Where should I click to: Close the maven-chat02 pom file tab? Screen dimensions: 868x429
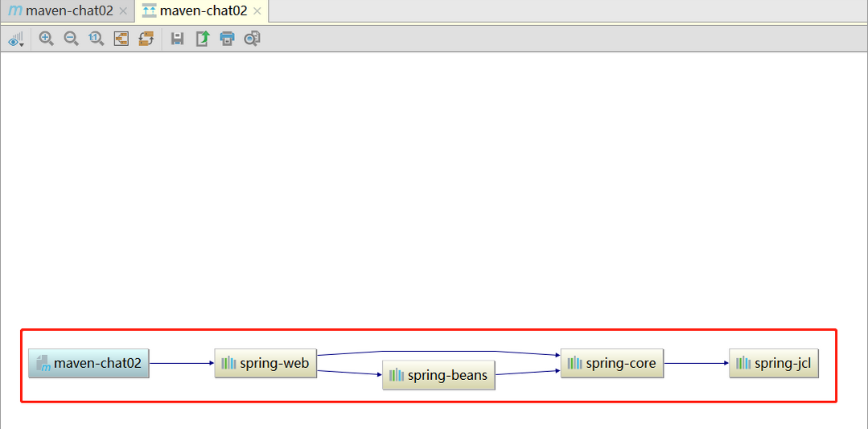pyautogui.click(x=123, y=11)
